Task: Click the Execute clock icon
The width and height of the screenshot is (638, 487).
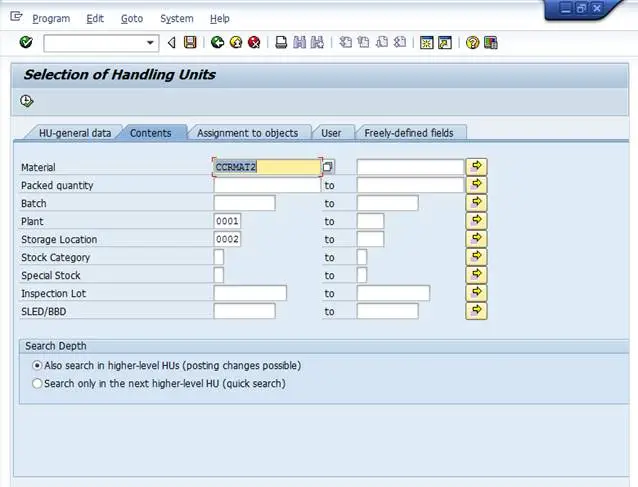Action: point(26,101)
